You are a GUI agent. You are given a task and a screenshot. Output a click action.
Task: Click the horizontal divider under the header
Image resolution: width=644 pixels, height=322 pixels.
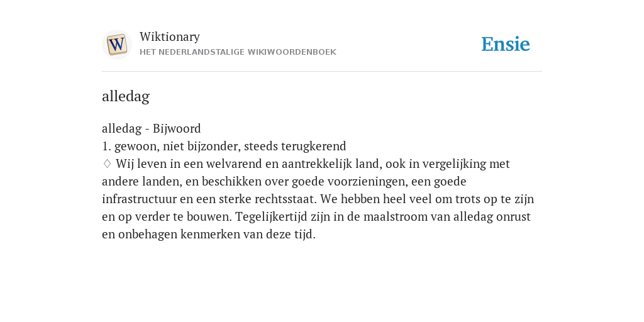tap(322, 72)
